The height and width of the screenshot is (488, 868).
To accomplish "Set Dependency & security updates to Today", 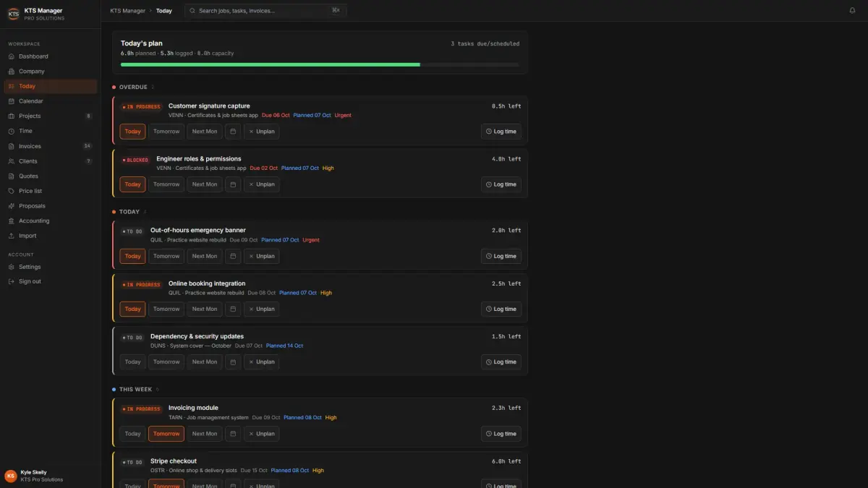I will tap(132, 361).
